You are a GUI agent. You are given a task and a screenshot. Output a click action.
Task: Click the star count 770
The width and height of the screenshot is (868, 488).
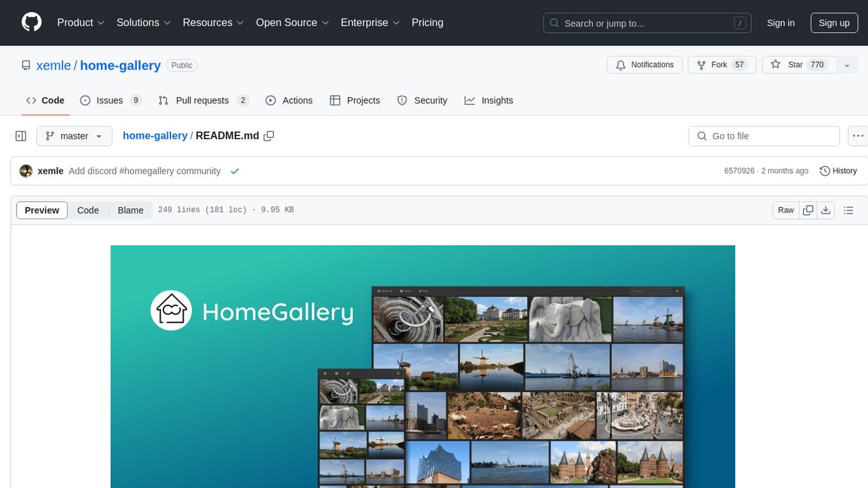[817, 65]
